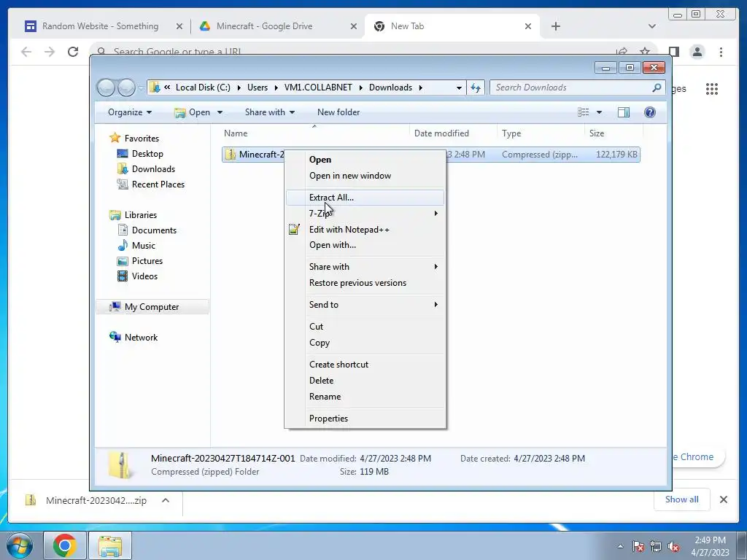The image size is (747, 560).
Task: Click the Explorer help icon
Action: click(x=650, y=112)
